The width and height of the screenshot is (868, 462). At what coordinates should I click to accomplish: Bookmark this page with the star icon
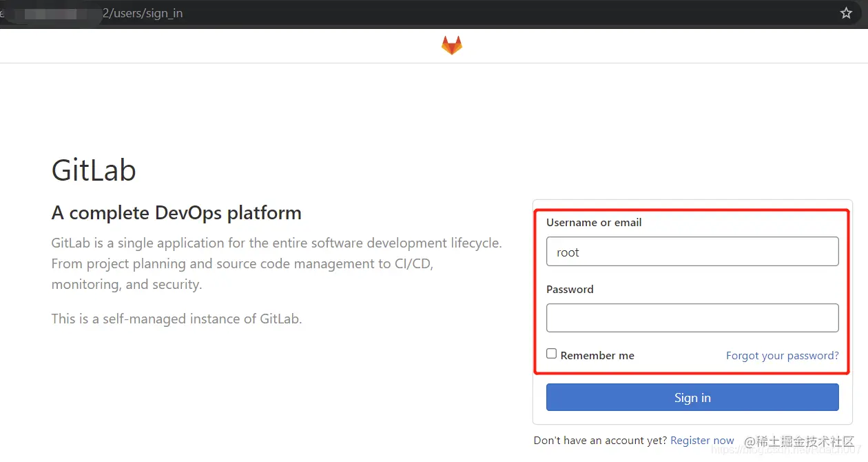coord(846,13)
